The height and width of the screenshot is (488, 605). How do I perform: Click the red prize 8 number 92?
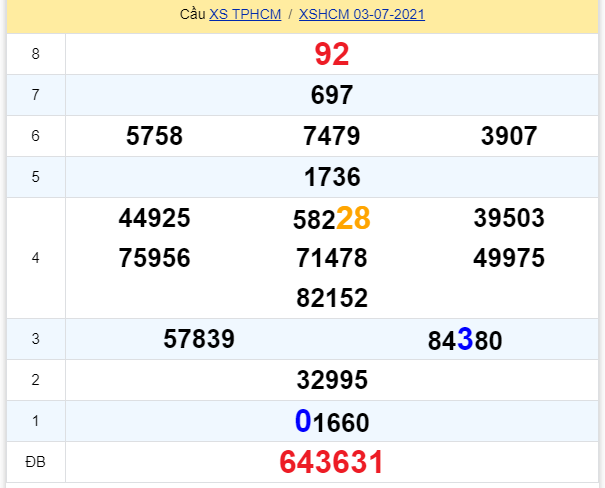pos(332,54)
